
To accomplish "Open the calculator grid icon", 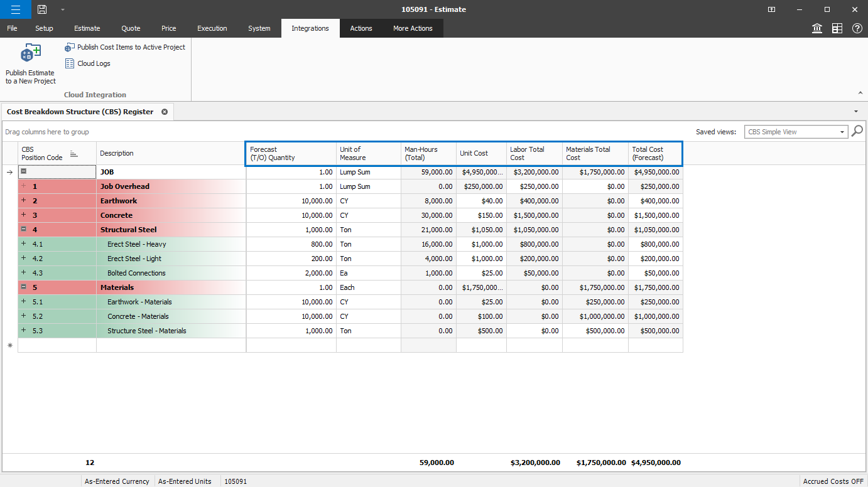I will (837, 28).
